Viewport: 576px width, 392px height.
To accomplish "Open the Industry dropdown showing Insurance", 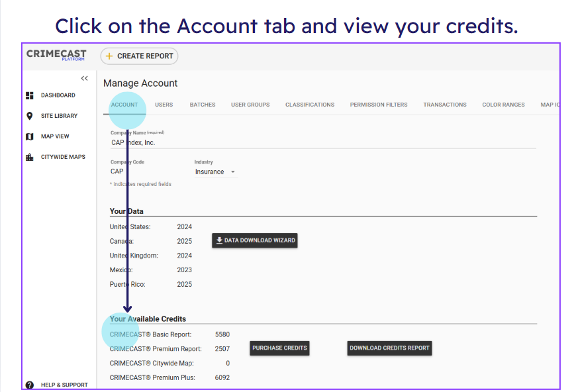I will [x=215, y=172].
